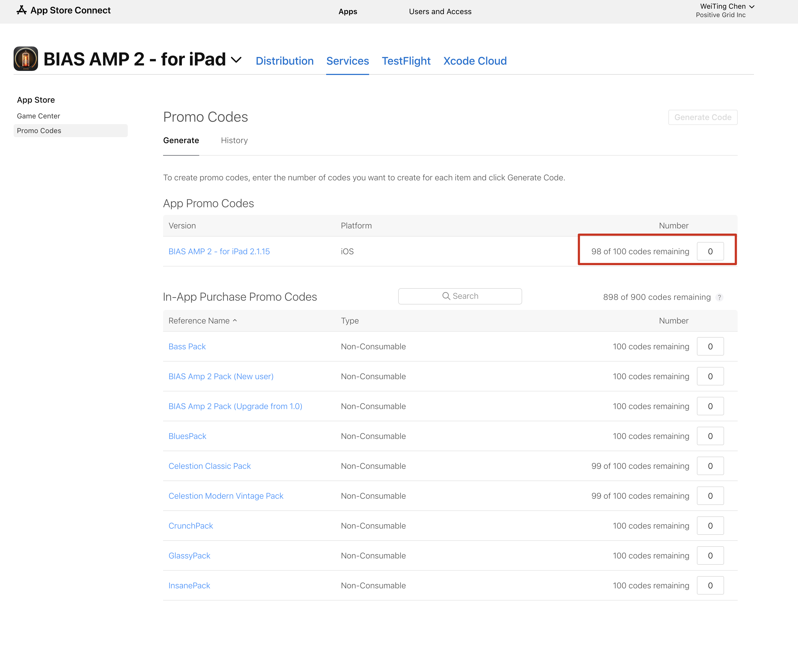798x672 pixels.
Task: Click number field for InsanePack
Action: (x=710, y=586)
